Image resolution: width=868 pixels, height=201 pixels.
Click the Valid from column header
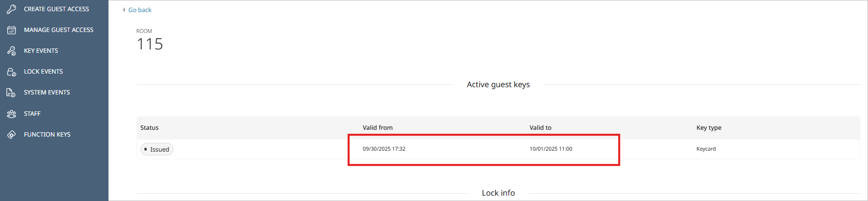(378, 128)
